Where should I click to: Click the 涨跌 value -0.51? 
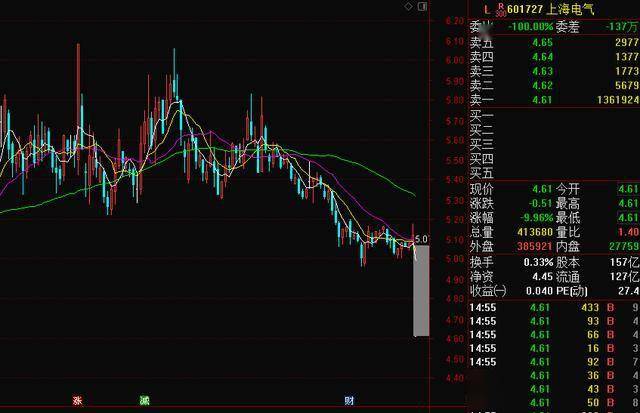(540, 203)
